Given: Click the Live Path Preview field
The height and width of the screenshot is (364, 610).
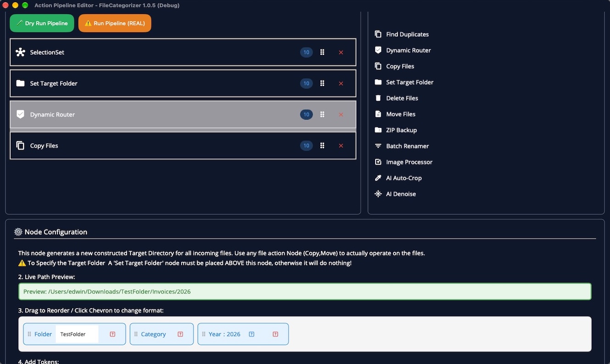Looking at the screenshot, I should pos(305,292).
